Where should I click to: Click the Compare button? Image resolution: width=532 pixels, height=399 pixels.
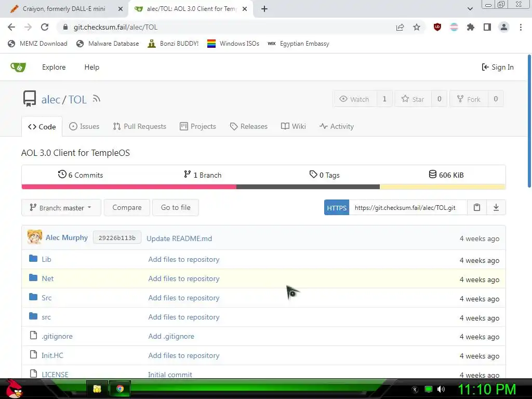[x=127, y=207]
